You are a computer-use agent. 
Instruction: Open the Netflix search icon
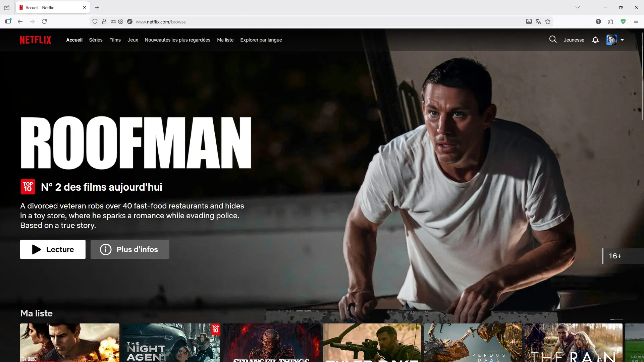(553, 40)
